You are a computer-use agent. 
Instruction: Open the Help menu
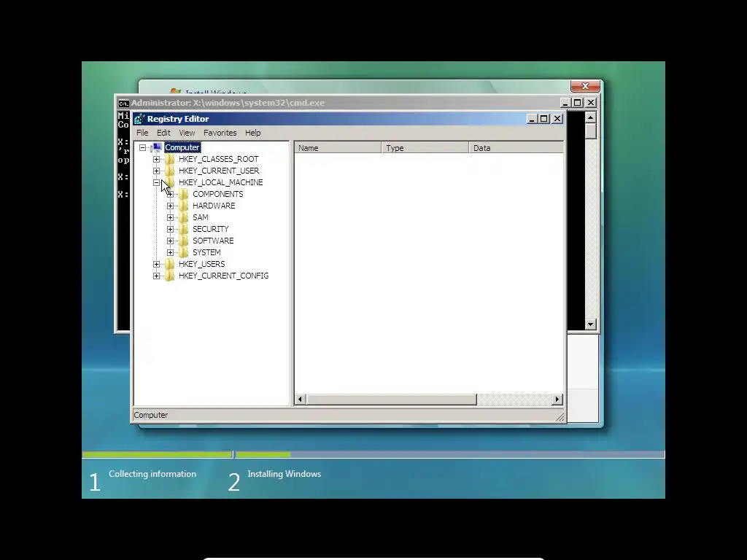253,133
